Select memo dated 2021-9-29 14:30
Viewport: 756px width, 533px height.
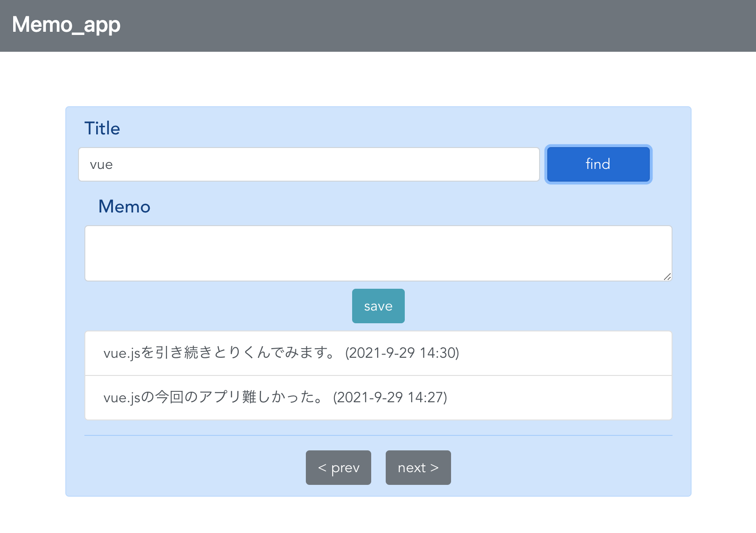(x=378, y=353)
